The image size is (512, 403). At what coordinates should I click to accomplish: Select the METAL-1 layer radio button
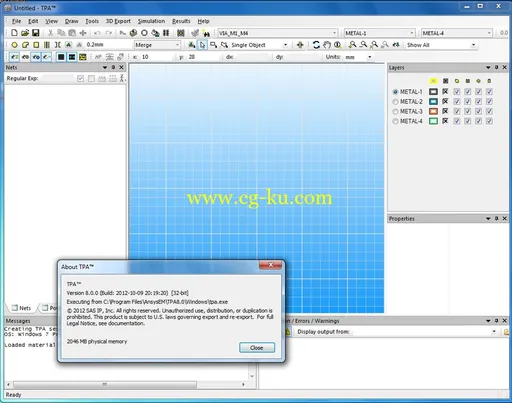pyautogui.click(x=395, y=92)
